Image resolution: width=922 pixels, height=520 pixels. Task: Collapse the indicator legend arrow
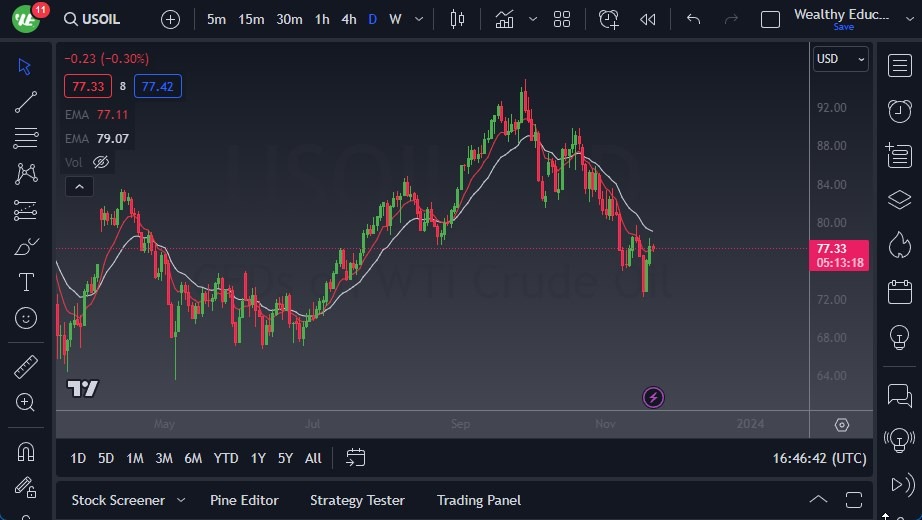coord(78,186)
